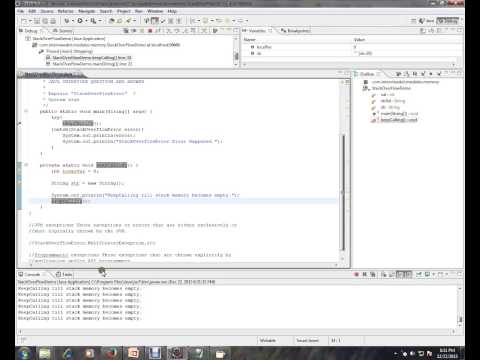This screenshot has width=480, height=360.
Task: Toggle Show Type Names in Variables toolbar
Action: click(x=423, y=31)
